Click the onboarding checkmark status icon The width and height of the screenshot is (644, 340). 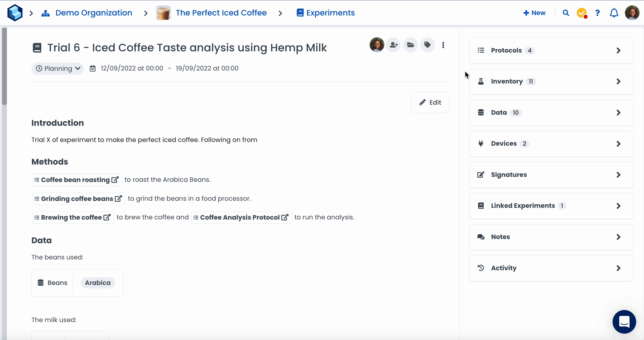tap(581, 13)
